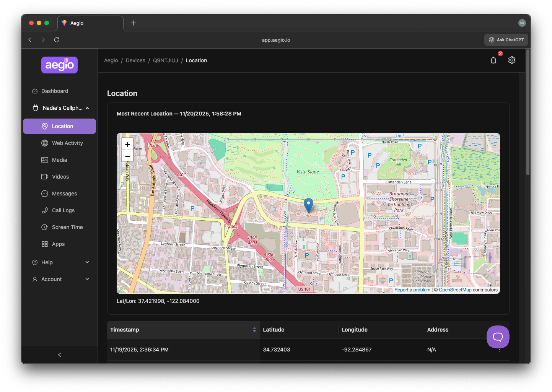Collapse the sidebar with bottom chevron
The width and height of the screenshot is (552, 392).
click(x=60, y=355)
